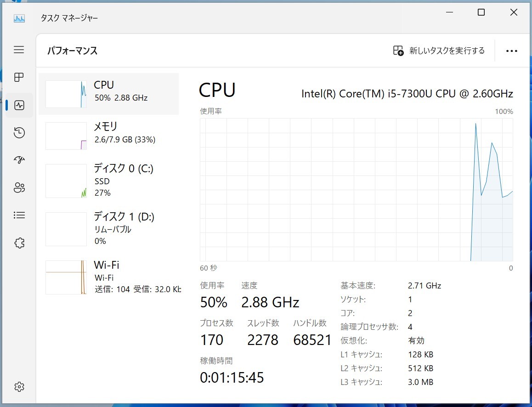The height and width of the screenshot is (407, 532).
Task: Open the Users page icon
Action: (x=19, y=187)
